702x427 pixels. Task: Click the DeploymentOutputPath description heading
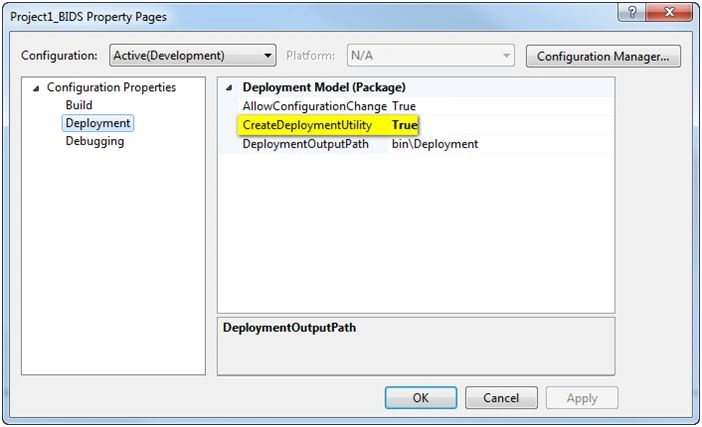[289, 328]
